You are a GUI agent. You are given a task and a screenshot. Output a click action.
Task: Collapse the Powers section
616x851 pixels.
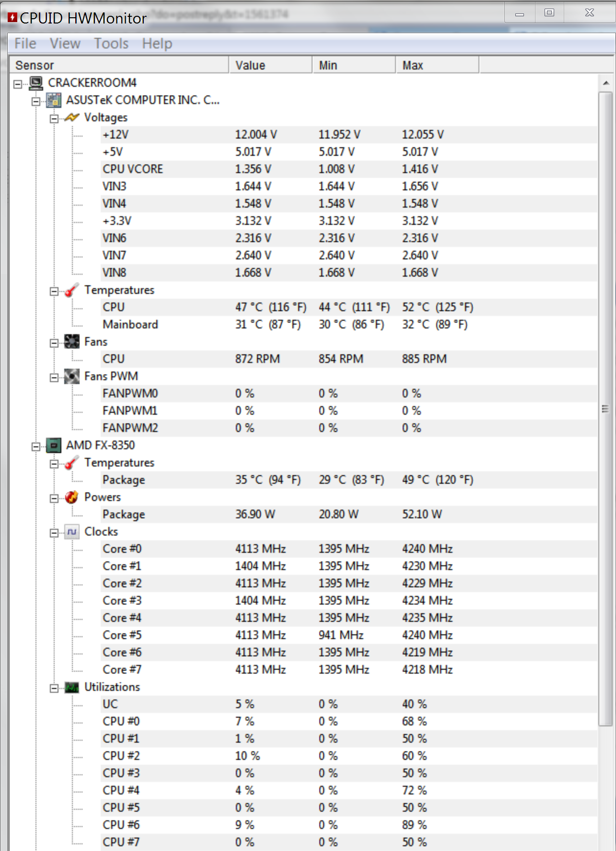coord(54,498)
